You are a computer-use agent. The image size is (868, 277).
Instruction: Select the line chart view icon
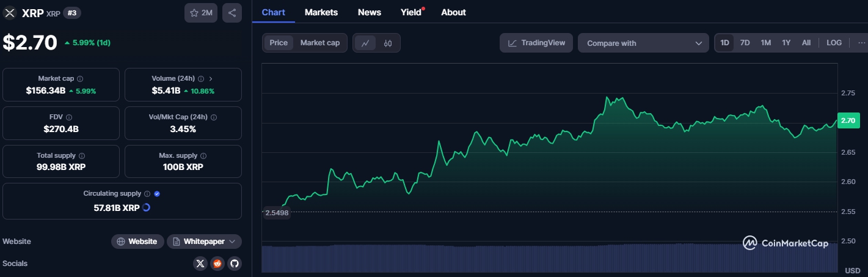pos(365,43)
